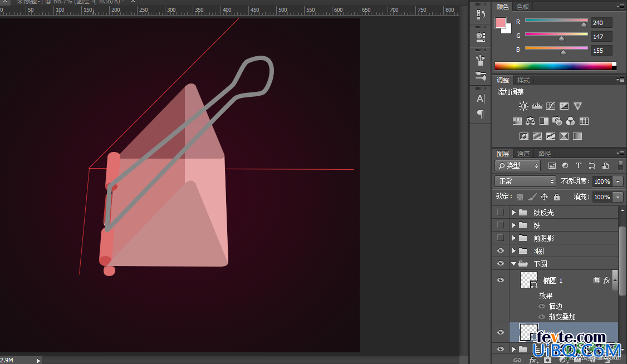The width and height of the screenshot is (627, 364).
Task: Switch to the 样式 tab
Action: 523,80
